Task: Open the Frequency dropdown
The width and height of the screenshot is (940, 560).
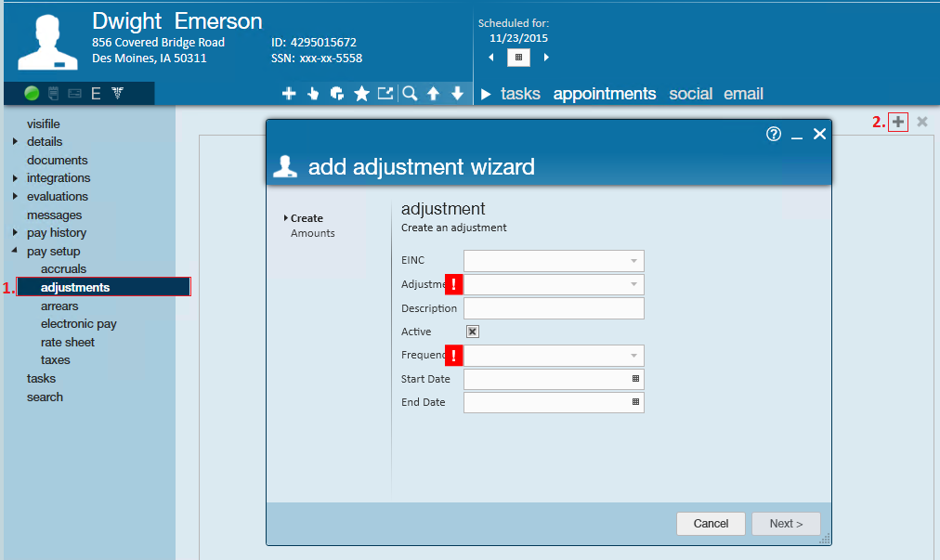Action: (633, 356)
